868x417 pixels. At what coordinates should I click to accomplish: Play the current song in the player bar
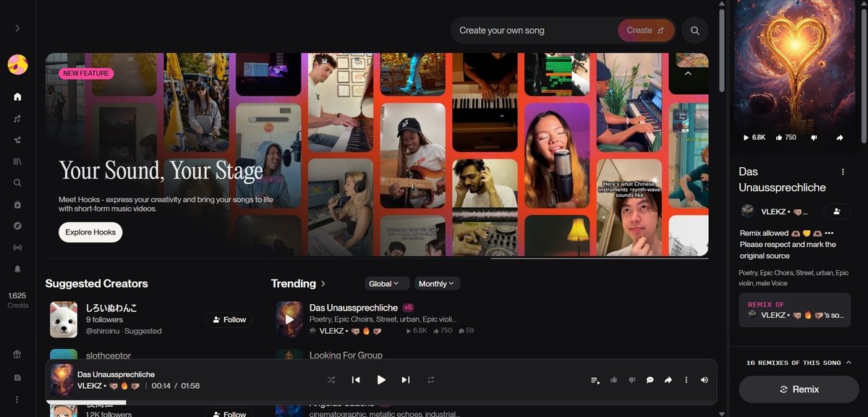pyautogui.click(x=381, y=380)
